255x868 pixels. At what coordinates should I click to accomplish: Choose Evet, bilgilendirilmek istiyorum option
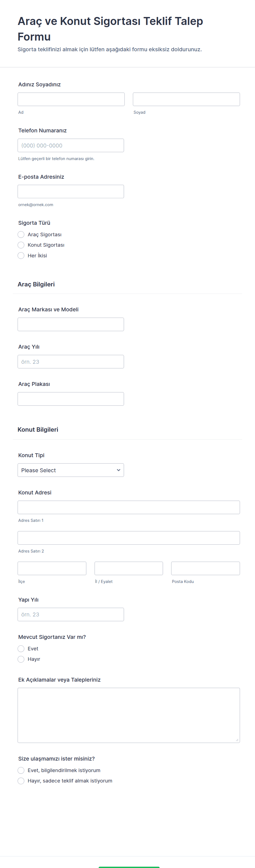pyautogui.click(x=21, y=770)
